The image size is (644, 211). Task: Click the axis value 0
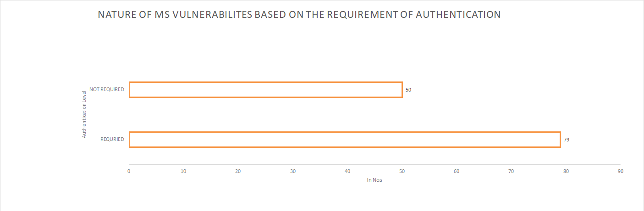tap(129, 171)
